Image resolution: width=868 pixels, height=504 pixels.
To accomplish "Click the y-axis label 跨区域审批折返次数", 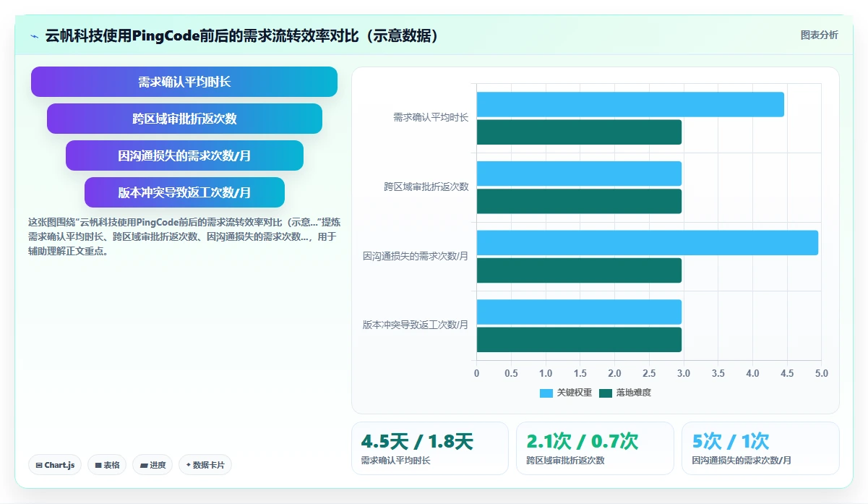I will 426,187.
